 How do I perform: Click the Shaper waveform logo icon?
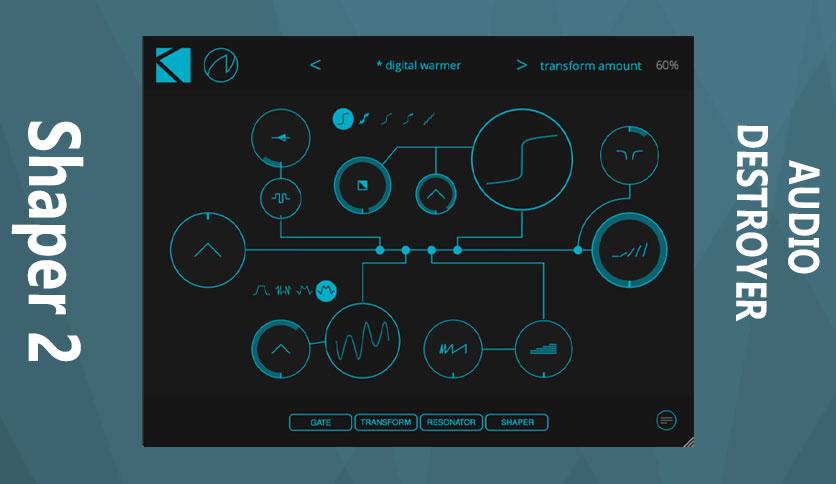(x=221, y=65)
